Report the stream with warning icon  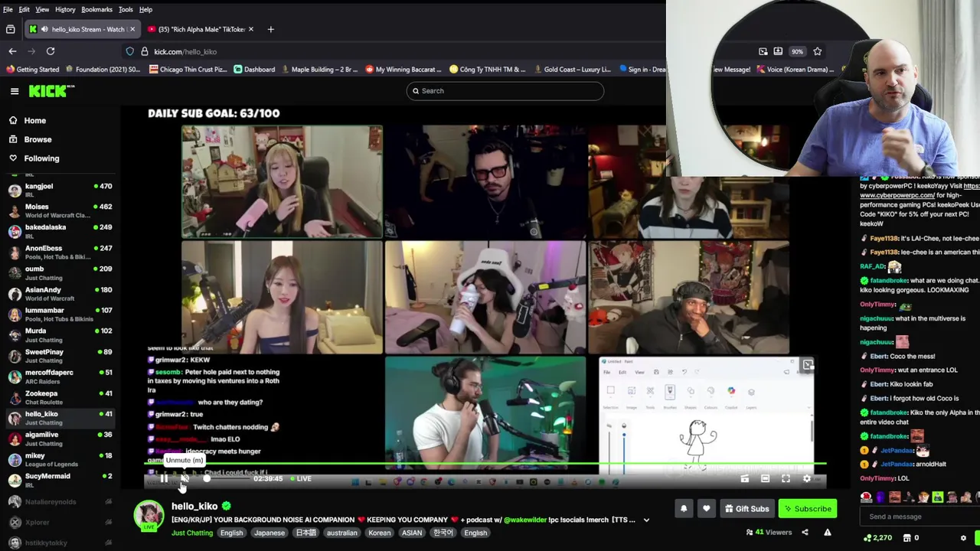tap(827, 532)
